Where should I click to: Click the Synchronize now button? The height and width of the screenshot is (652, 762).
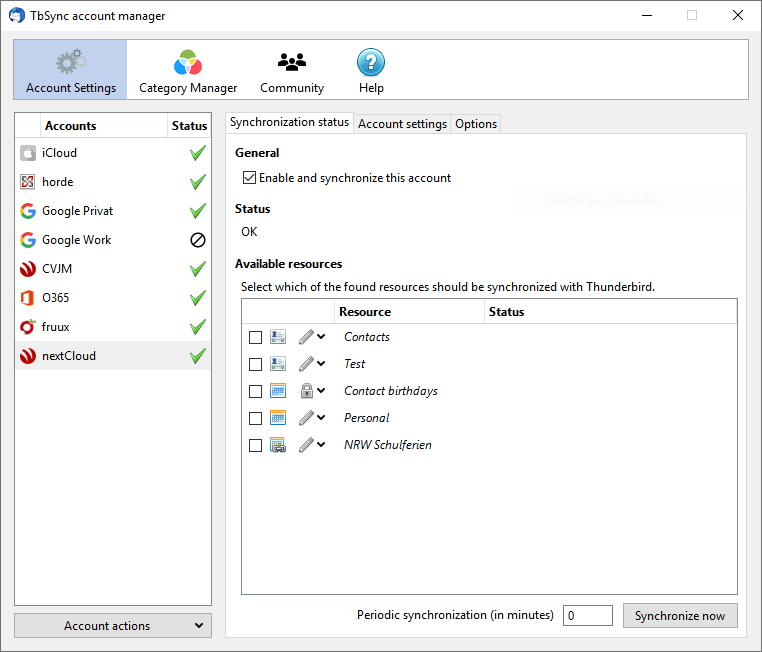tap(680, 616)
